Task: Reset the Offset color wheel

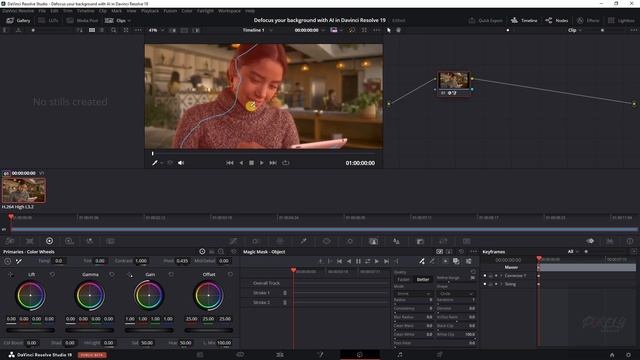Action: [231, 274]
